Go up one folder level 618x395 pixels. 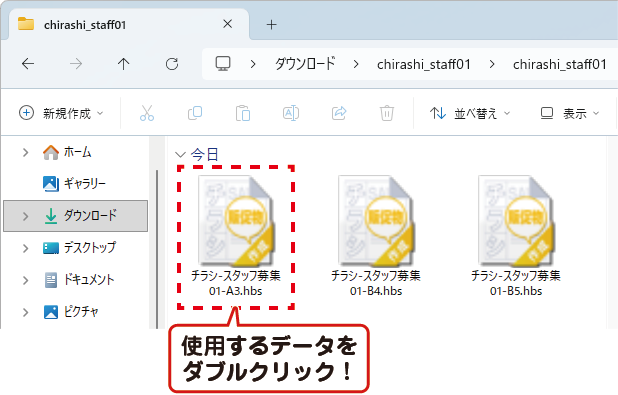(123, 63)
